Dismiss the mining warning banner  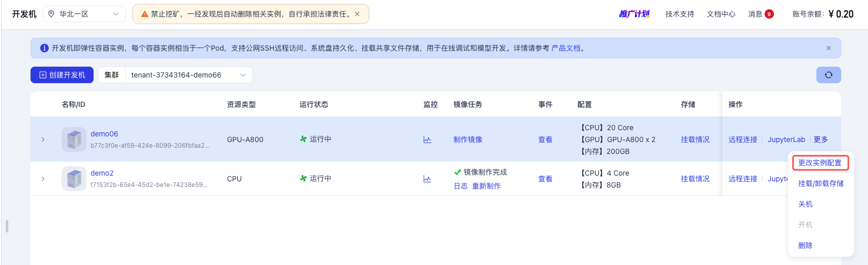[x=357, y=14]
